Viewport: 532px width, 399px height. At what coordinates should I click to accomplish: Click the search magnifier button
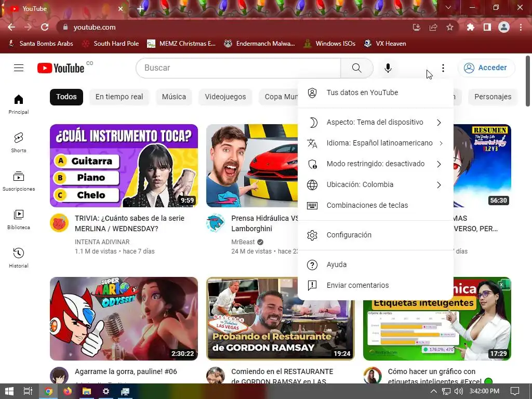[x=356, y=68]
